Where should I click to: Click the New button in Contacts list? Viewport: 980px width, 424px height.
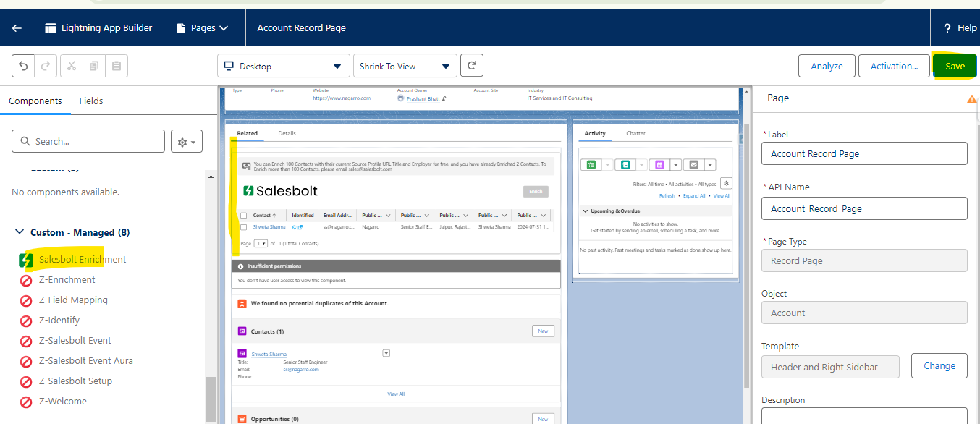pyautogui.click(x=543, y=331)
